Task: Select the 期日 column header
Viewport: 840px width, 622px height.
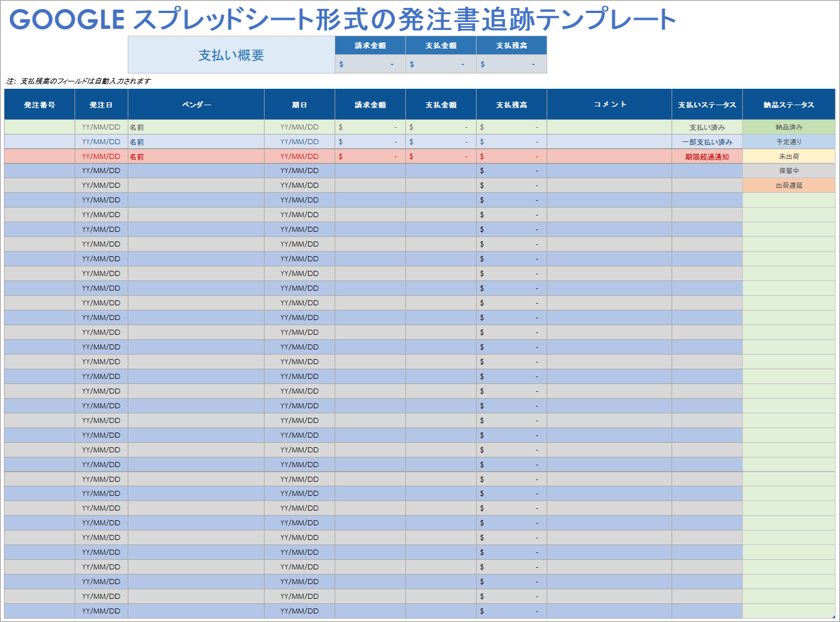Action: click(x=300, y=105)
